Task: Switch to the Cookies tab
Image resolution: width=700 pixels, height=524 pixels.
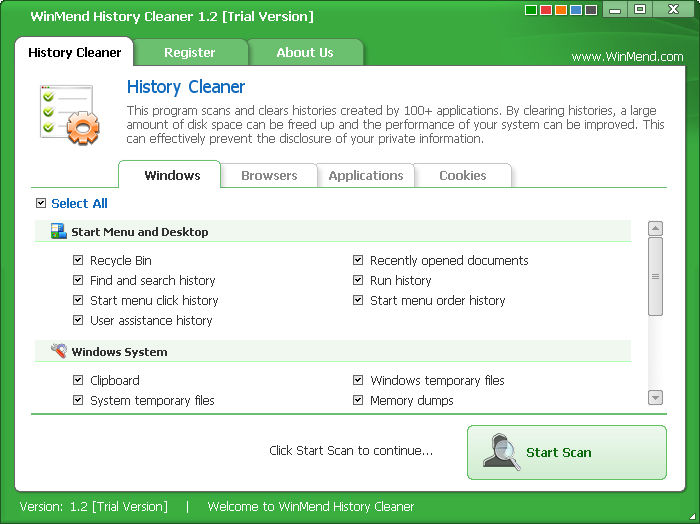Action: coord(463,175)
